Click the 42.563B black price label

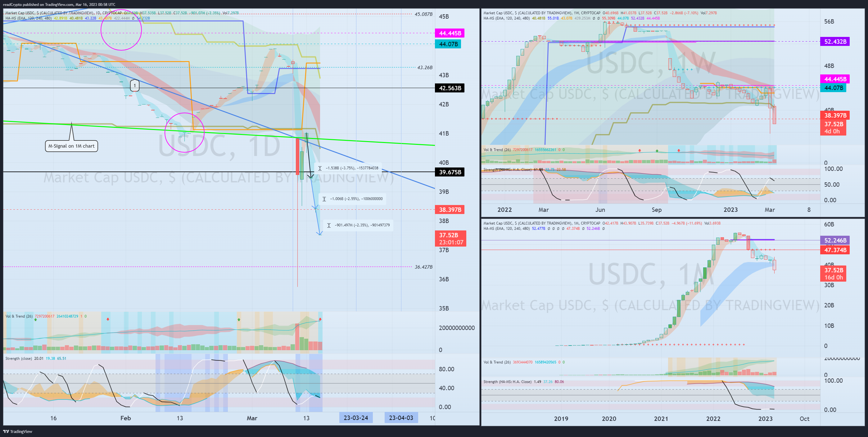[450, 88]
